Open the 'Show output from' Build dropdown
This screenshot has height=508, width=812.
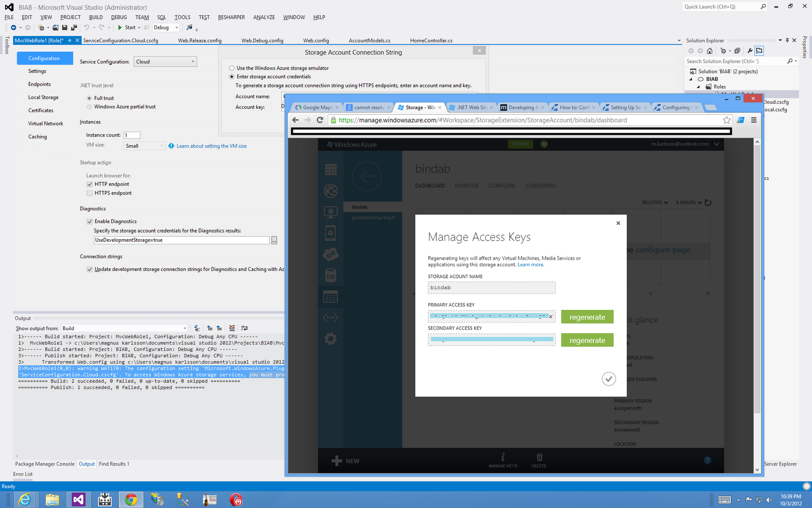(x=124, y=328)
